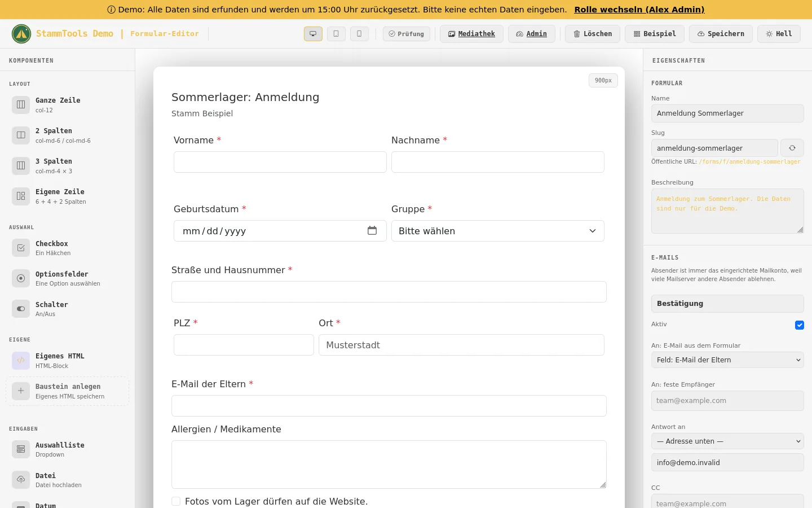The image size is (812, 508).
Task: Run the Prüfung check
Action: 407,34
